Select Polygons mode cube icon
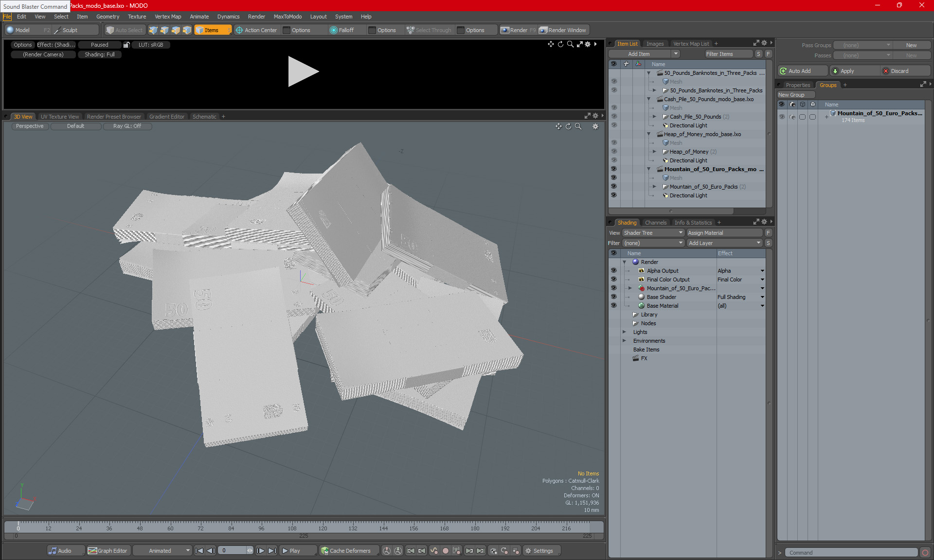Screen dimensions: 934x560 point(176,30)
